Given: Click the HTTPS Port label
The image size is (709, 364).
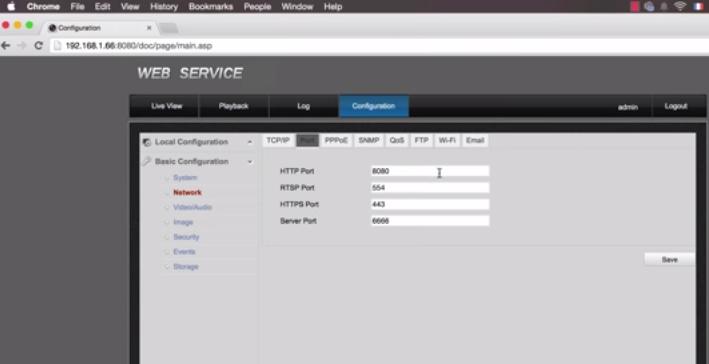Looking at the screenshot, I should pos(299,204).
